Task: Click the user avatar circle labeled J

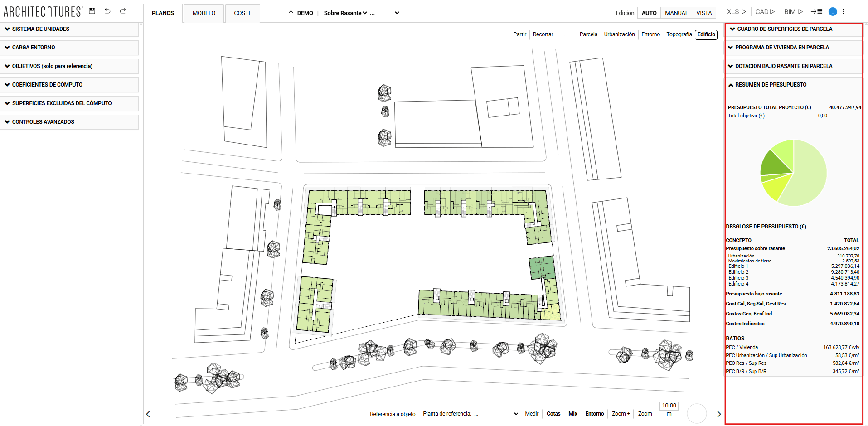Action: tap(832, 11)
